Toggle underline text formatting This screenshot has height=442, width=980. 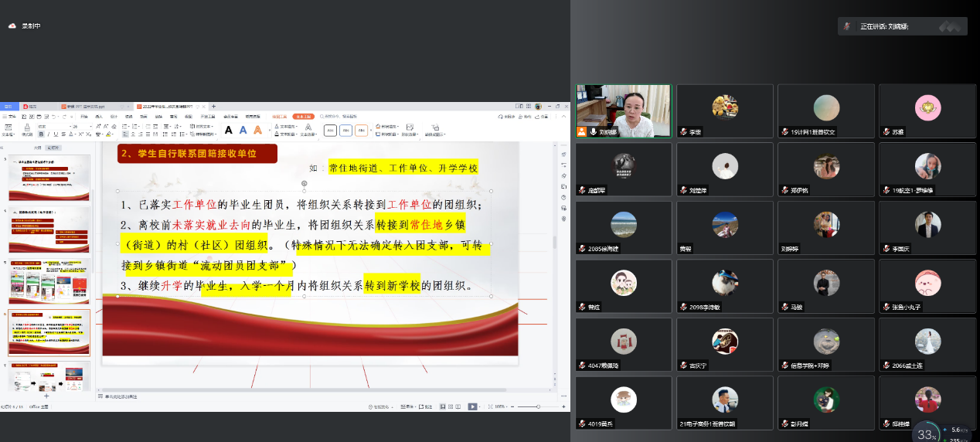pos(55,134)
